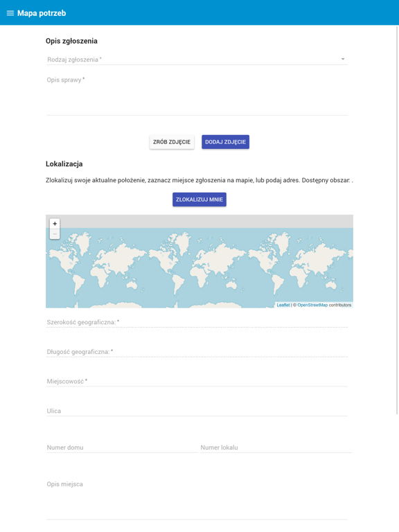
Task: Click the Rodzaj zgłoszenia dropdown arrow
Action: click(x=343, y=59)
